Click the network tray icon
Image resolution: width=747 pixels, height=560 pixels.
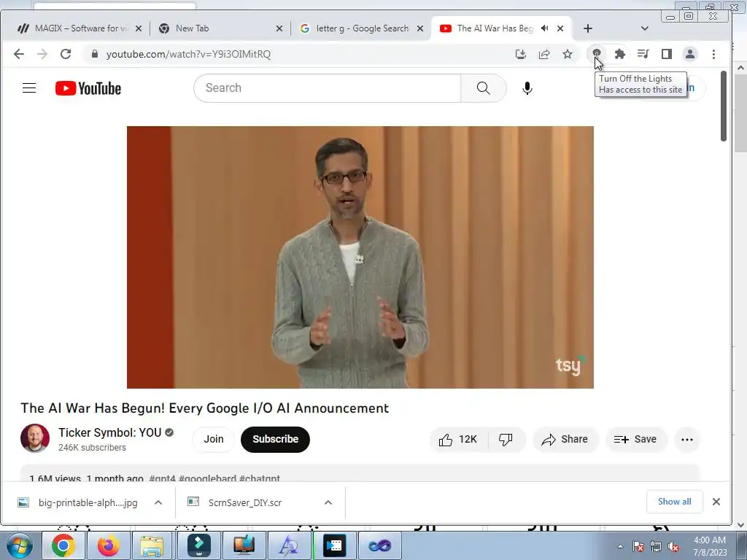(656, 547)
